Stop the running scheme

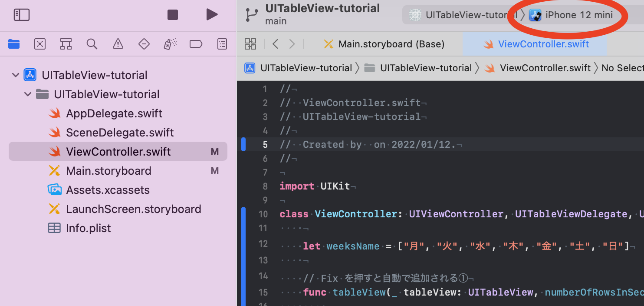pyautogui.click(x=173, y=15)
